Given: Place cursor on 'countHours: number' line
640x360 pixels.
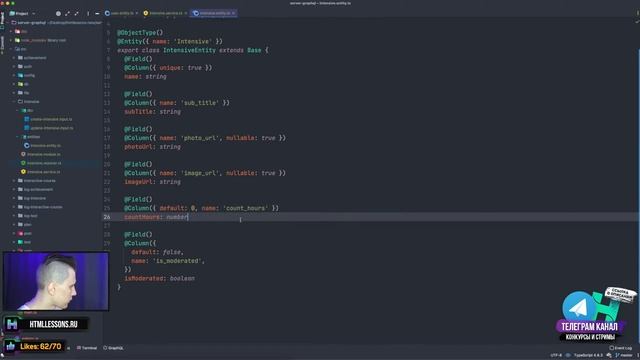Looking at the screenshot, I should point(156,217).
